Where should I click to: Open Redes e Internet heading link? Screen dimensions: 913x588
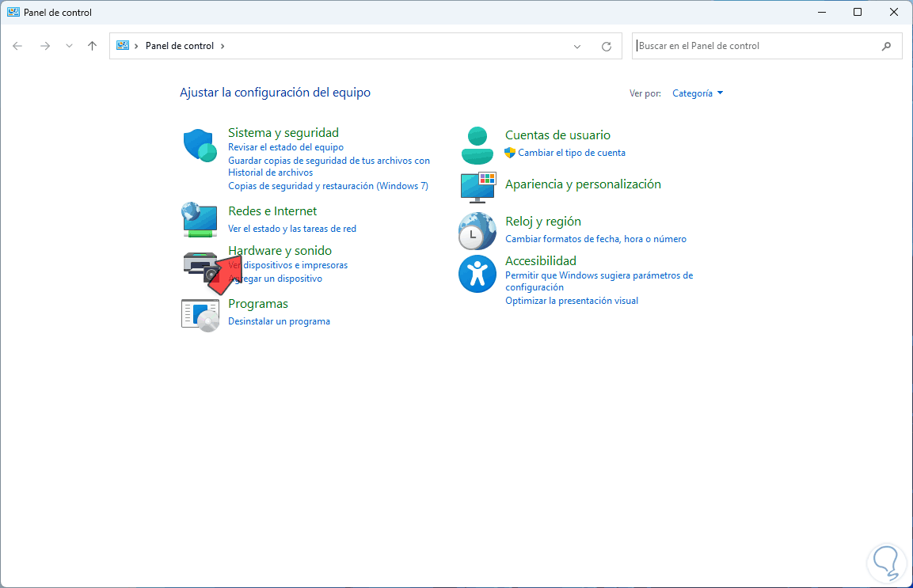click(x=272, y=211)
